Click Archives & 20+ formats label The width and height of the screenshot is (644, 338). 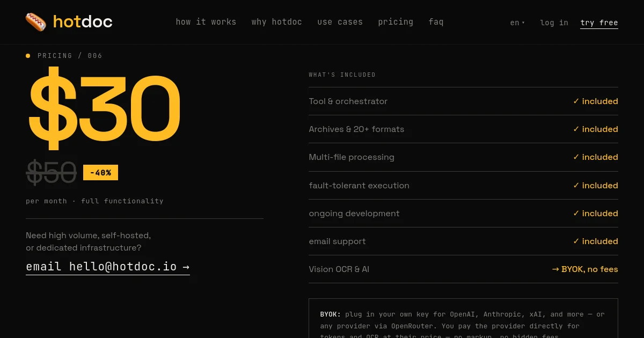pyautogui.click(x=356, y=129)
